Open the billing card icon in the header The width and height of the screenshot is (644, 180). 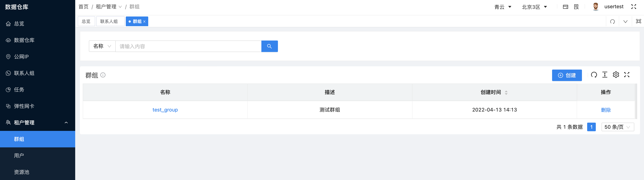566,6
